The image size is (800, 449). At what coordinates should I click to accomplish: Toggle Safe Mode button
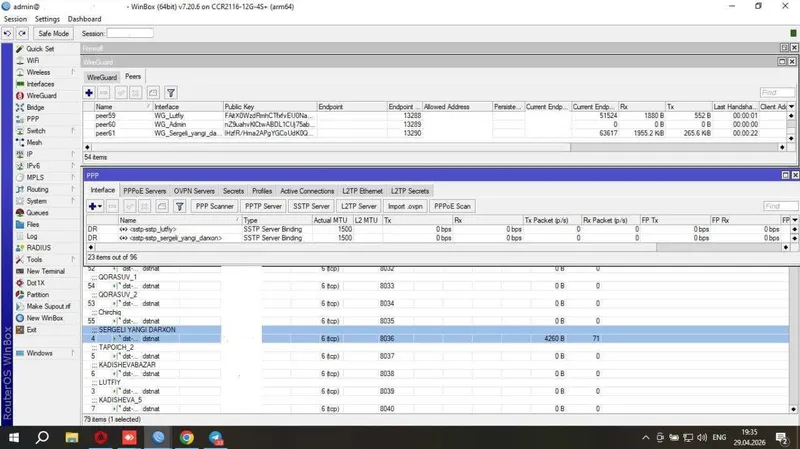point(54,34)
